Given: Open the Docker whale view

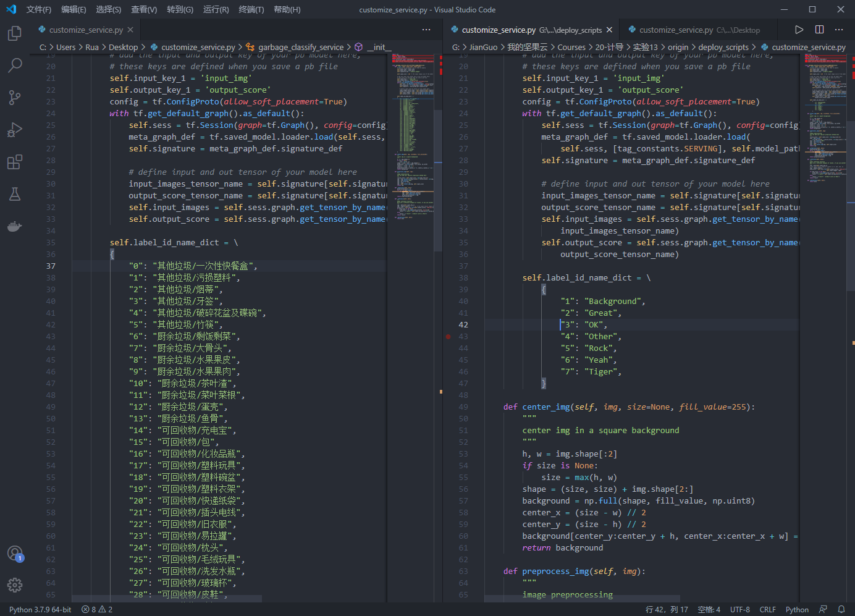Looking at the screenshot, I should (x=15, y=226).
